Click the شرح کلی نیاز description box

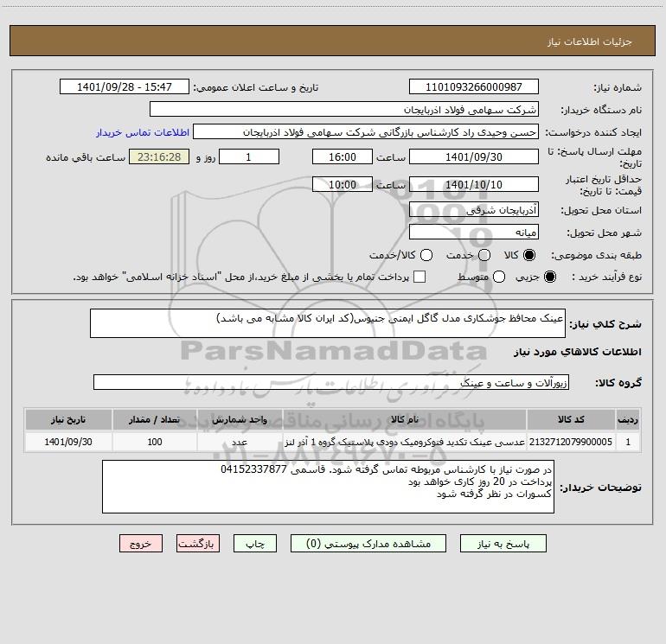(x=328, y=323)
